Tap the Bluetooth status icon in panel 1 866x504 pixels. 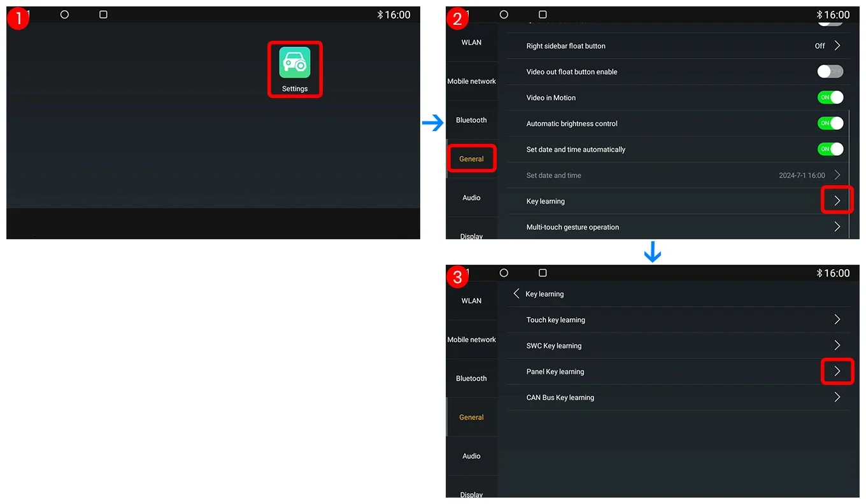click(x=380, y=15)
